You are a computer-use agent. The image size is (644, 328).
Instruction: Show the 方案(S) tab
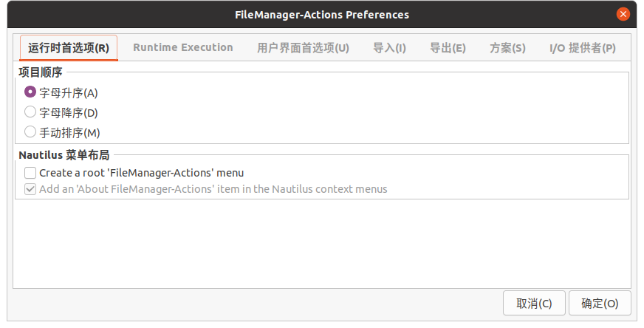507,48
